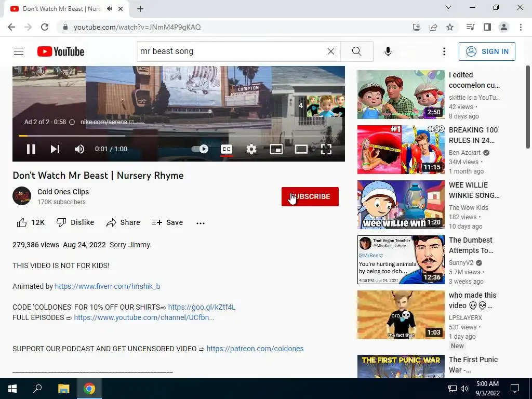The width and height of the screenshot is (532, 399).
Task: Open the Breaking 100 Rules video thumbnail
Action: (401, 150)
